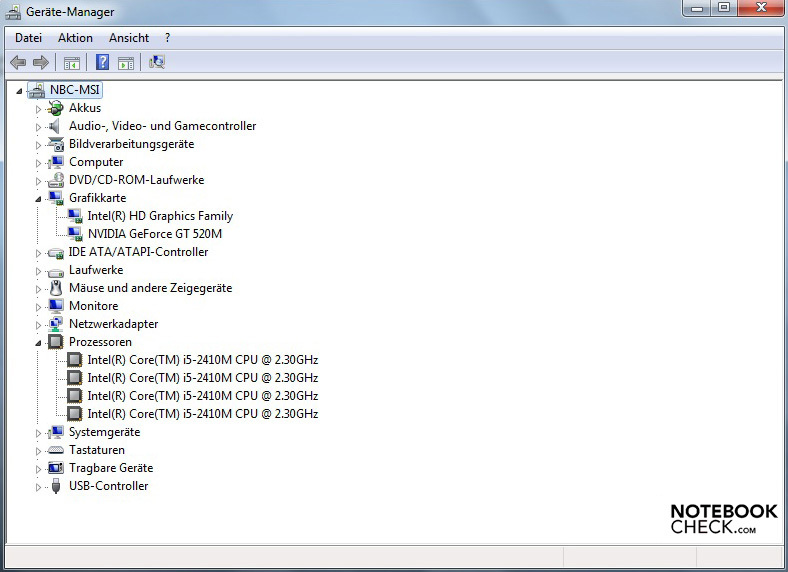Select the Laufwerke label
This screenshot has height=572, width=788.
point(96,270)
